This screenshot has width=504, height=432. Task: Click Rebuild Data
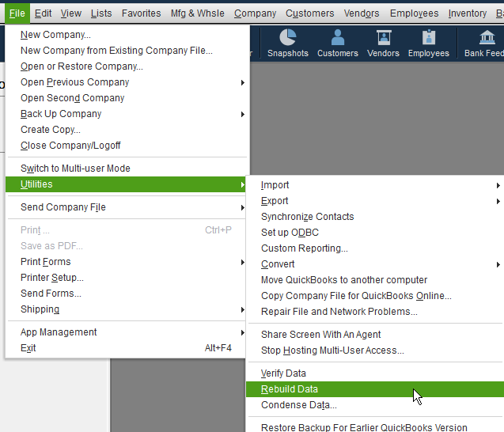tap(375, 389)
